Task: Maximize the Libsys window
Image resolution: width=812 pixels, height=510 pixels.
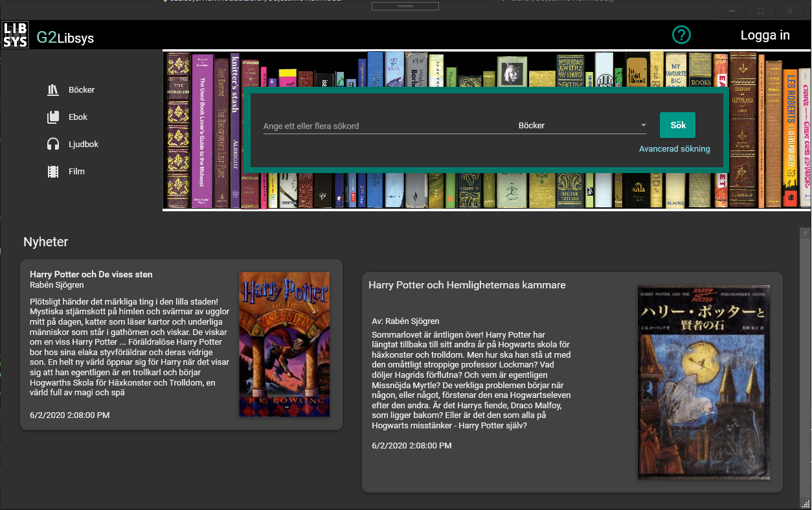Action: click(x=761, y=11)
